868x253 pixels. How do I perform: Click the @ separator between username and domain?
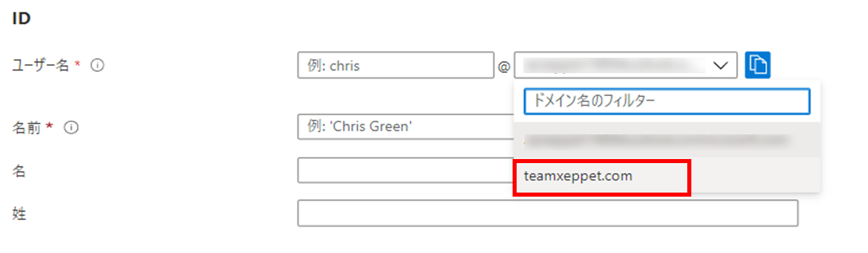point(504,66)
